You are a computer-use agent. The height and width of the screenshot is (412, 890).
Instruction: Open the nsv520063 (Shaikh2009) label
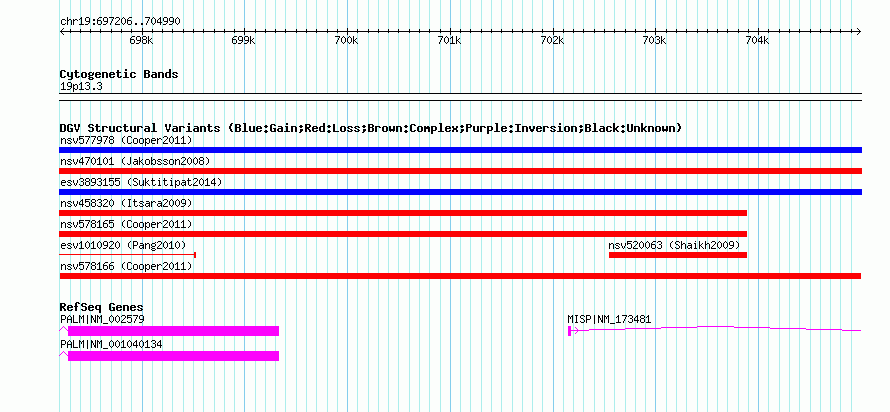674,245
